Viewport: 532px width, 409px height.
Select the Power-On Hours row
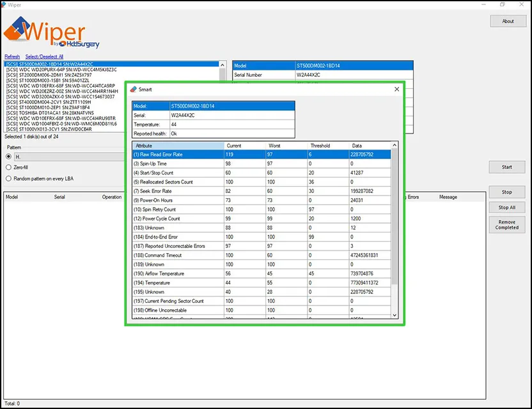coord(262,200)
